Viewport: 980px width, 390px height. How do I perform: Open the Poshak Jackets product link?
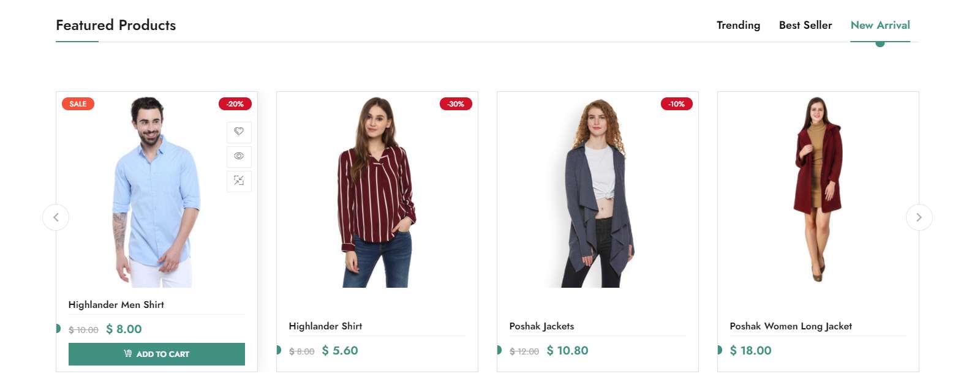tap(542, 326)
